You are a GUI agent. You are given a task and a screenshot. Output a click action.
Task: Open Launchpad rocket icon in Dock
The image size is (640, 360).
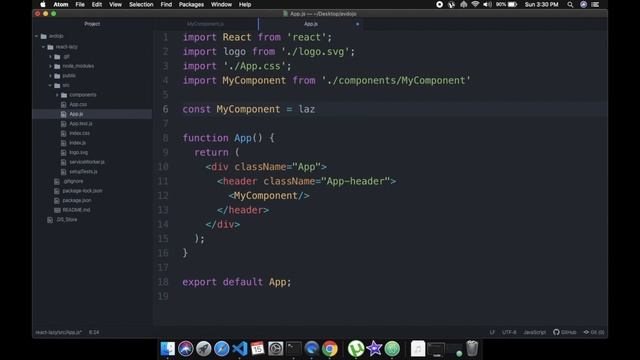click(x=203, y=349)
